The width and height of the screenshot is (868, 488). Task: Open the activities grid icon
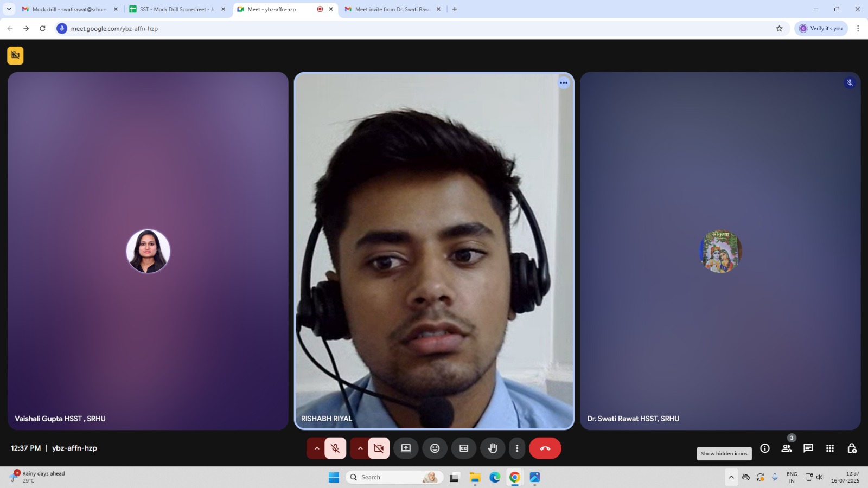[829, 448]
